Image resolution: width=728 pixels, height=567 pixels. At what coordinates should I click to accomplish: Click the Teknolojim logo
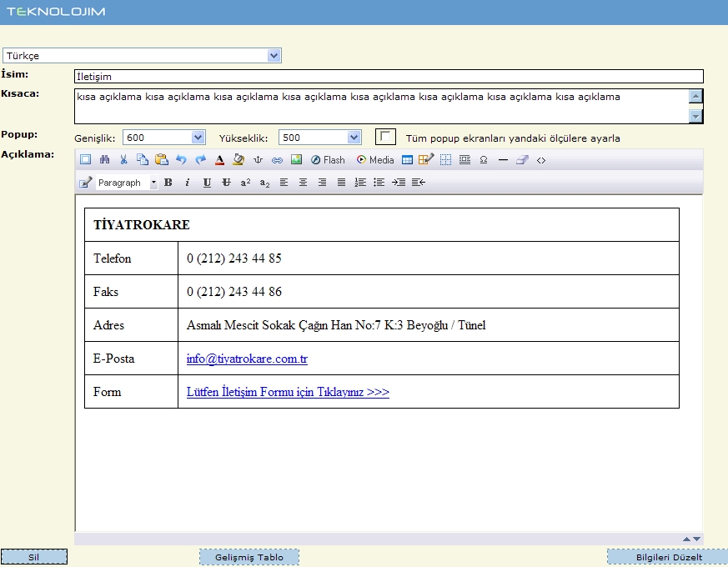click(x=56, y=12)
